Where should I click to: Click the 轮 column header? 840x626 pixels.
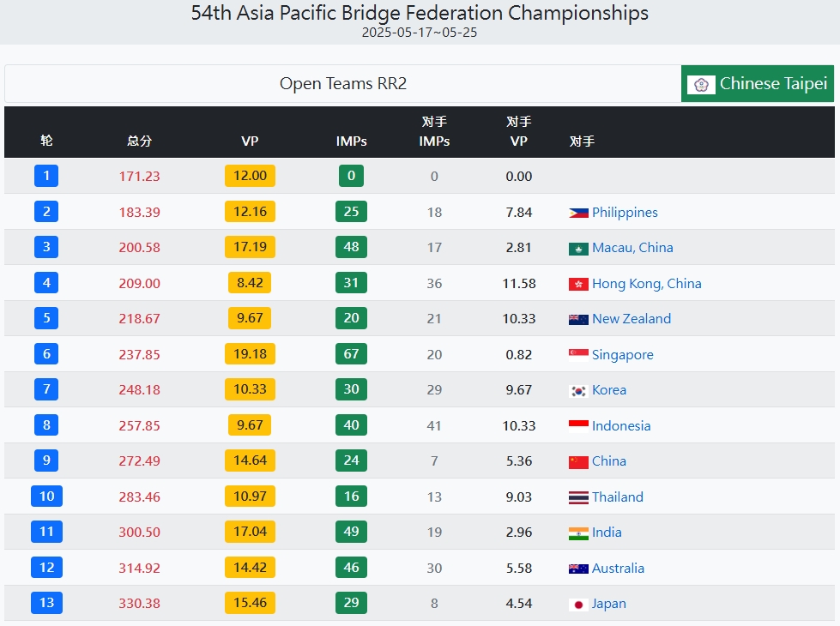pyautogui.click(x=46, y=141)
